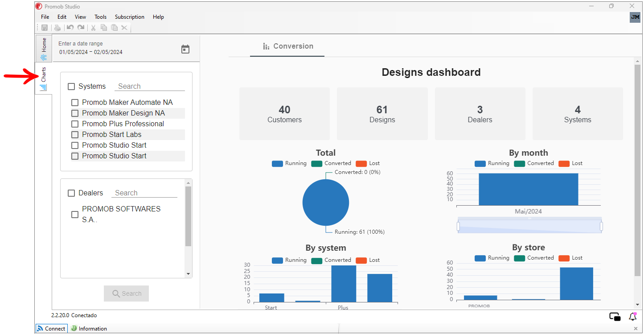This screenshot has height=335, width=644.
Task: Open the Tools menu
Action: (x=101, y=17)
